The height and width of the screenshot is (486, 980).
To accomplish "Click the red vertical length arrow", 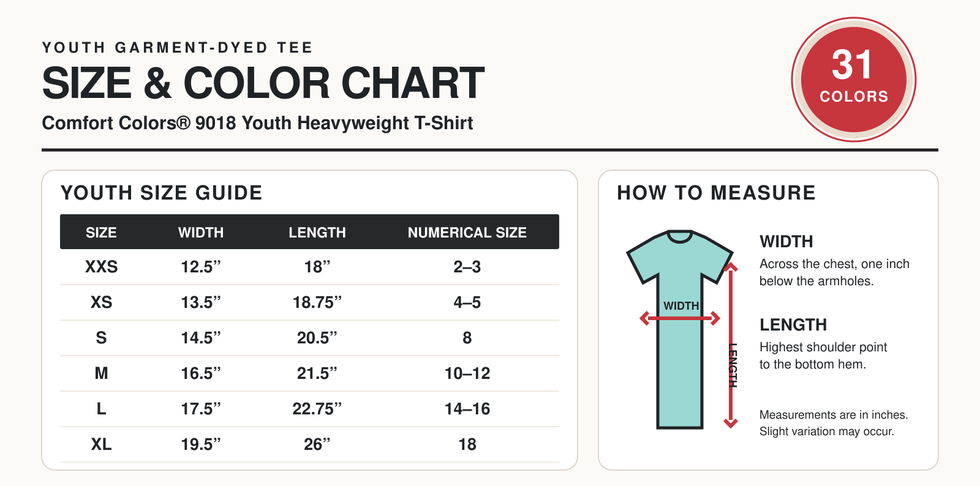I will 730,345.
